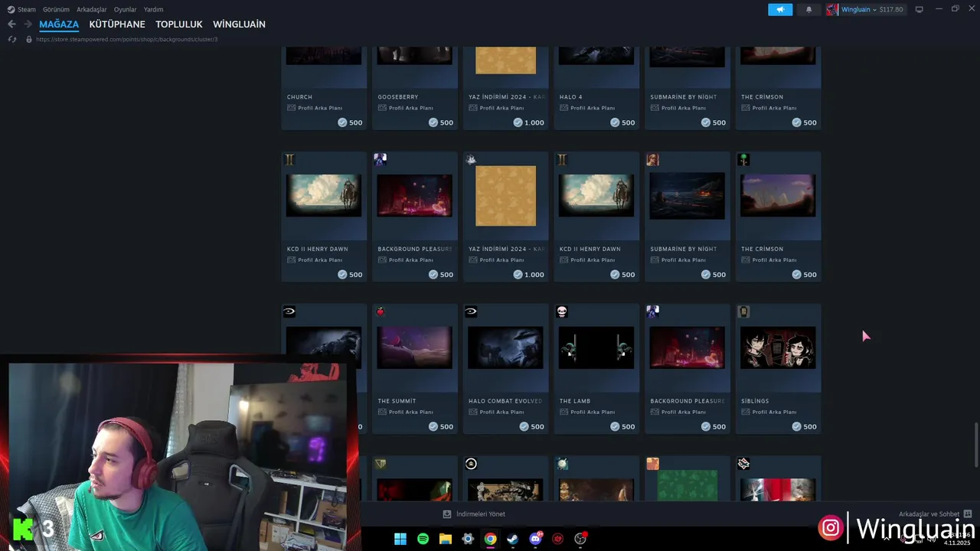Image resolution: width=980 pixels, height=551 pixels.
Task: Open the megaphone announcements button
Action: 780,9
